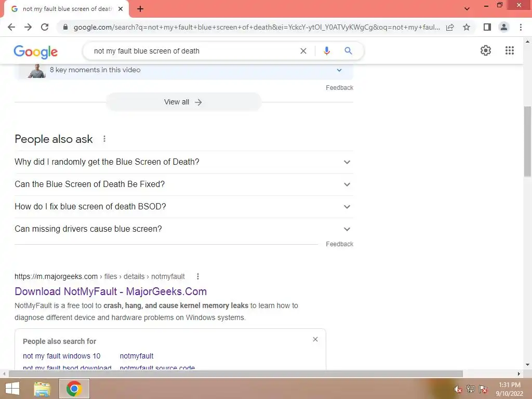The height and width of the screenshot is (399, 532).
Task: Click the taskbar clock 1:31 PM
Action: click(509, 385)
